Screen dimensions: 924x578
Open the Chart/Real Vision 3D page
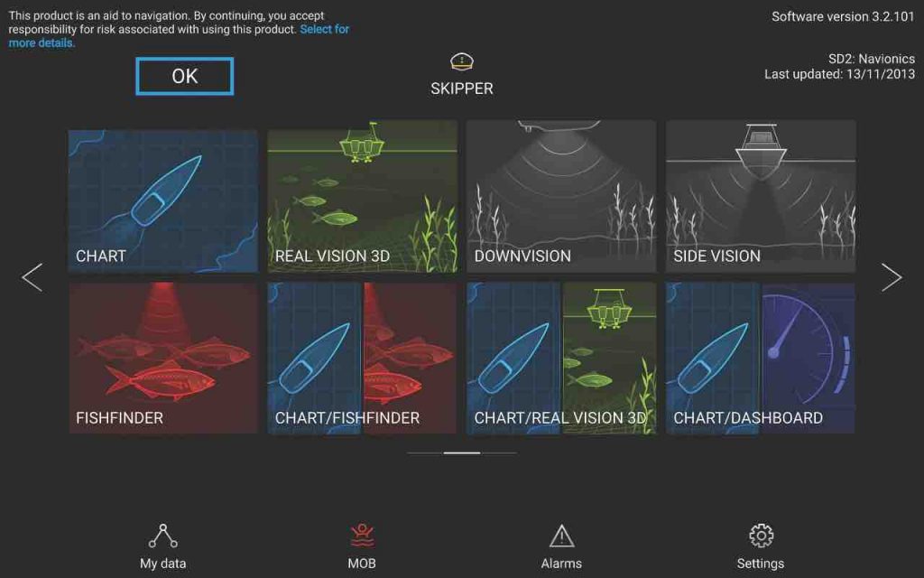coord(561,358)
